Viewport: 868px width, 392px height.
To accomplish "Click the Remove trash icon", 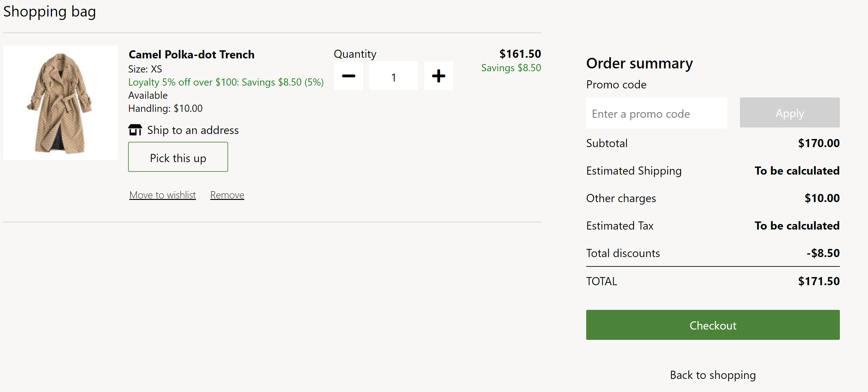I will pos(227,194).
